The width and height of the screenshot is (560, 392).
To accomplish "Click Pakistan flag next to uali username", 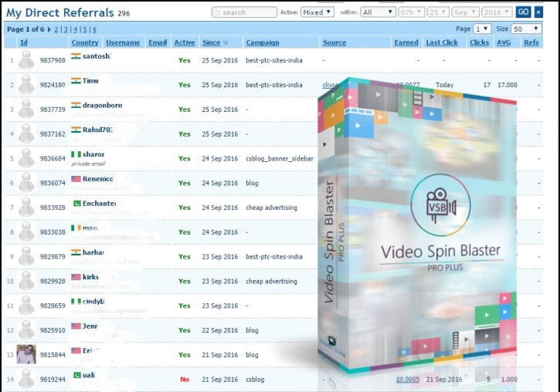I will pos(77,375).
